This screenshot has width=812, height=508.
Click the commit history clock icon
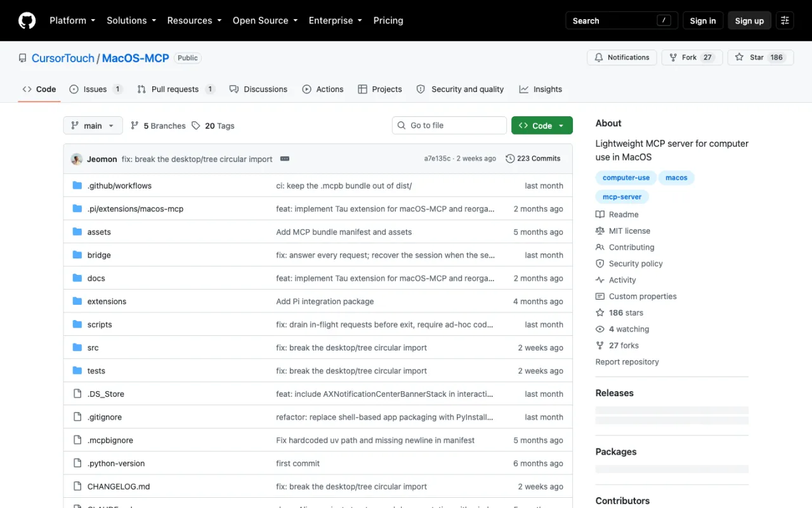tap(510, 159)
